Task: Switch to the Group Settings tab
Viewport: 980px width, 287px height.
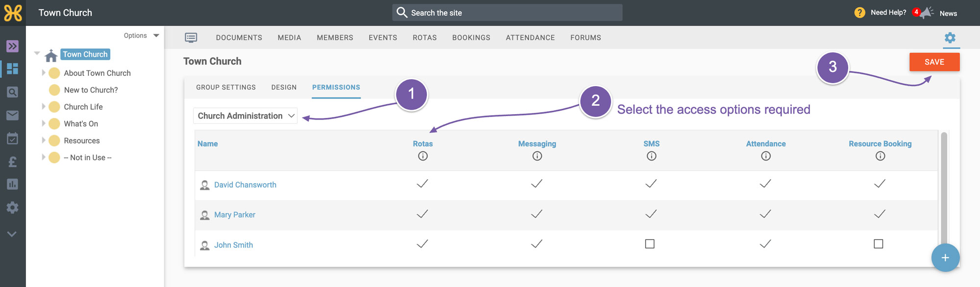Action: (226, 87)
